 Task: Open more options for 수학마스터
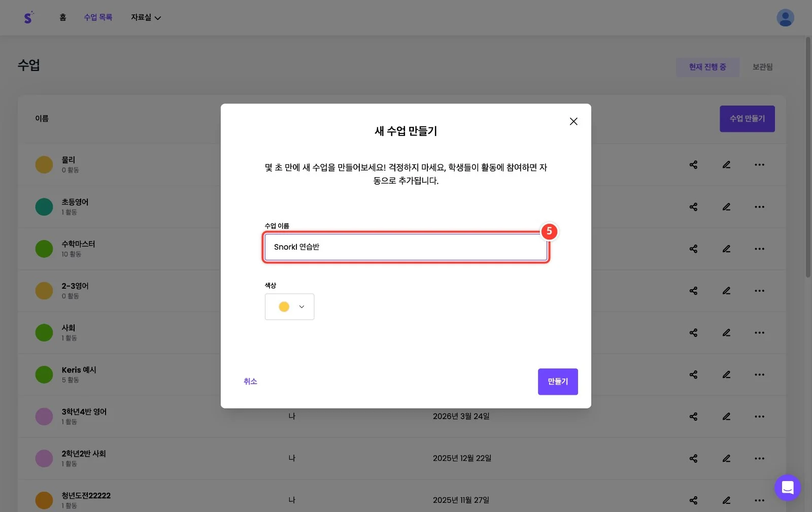759,249
